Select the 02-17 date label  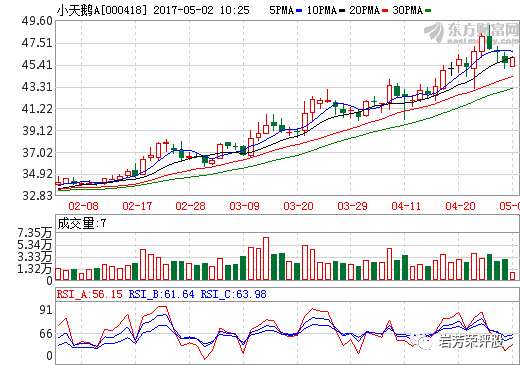click(x=137, y=206)
